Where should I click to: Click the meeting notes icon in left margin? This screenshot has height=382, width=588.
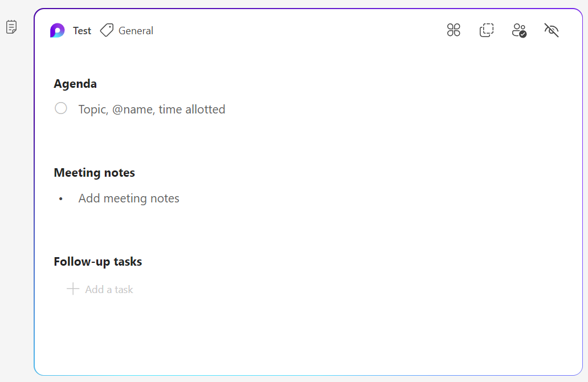(11, 27)
